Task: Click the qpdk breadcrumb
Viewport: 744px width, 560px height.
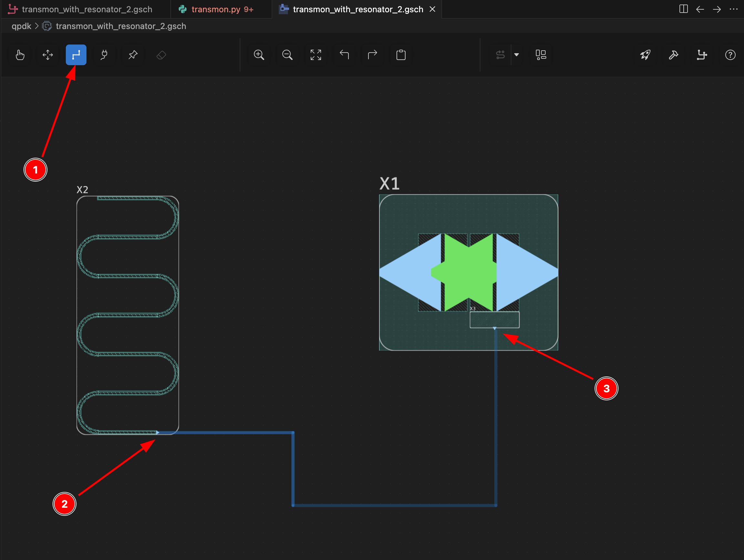Action: pos(21,26)
